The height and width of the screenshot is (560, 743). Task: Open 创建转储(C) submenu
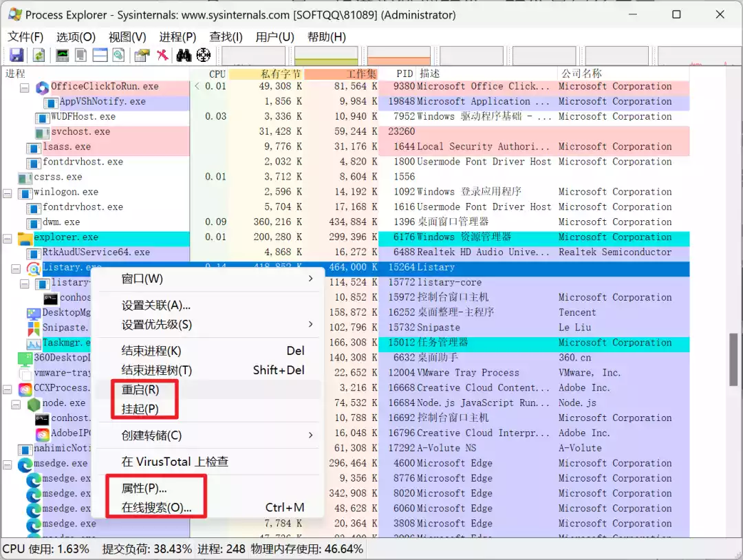pyautogui.click(x=208, y=435)
